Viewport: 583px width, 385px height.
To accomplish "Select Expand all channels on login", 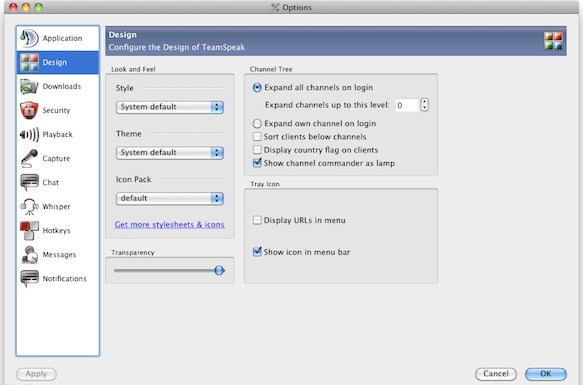I will coord(257,88).
